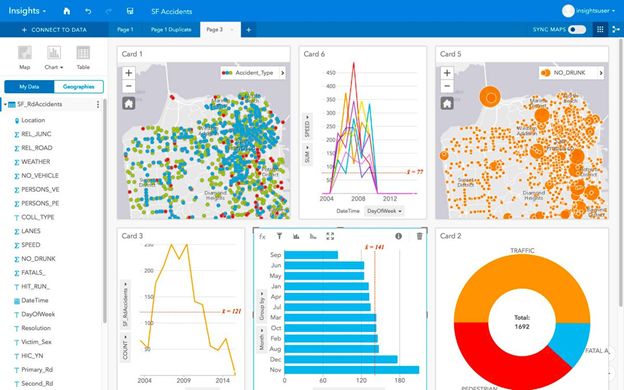Open the SPEED axis dropdown on Card 6
Screen dimensions: 624x390
[307, 127]
